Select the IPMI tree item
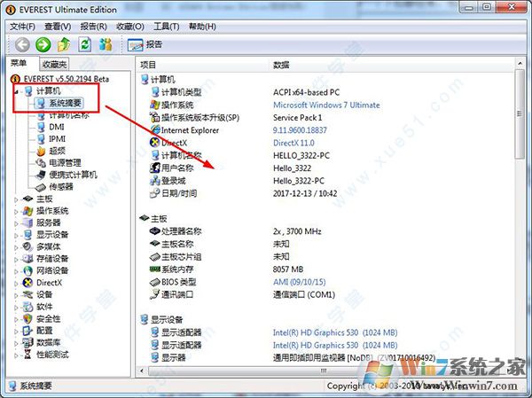 tap(58, 139)
